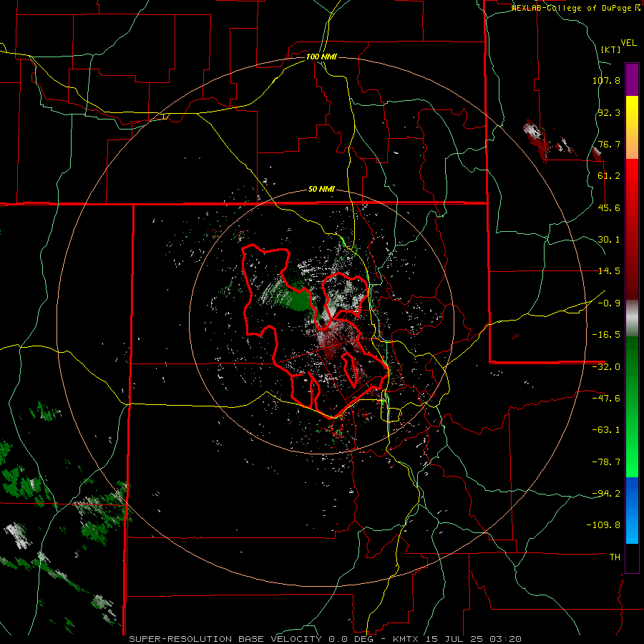
Task: Click the -109.8 legend value
Action: coord(604,525)
